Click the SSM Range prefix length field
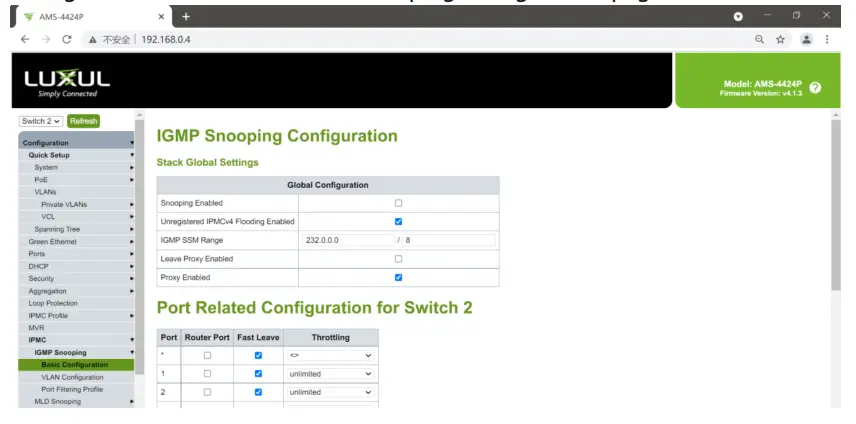 (x=449, y=240)
